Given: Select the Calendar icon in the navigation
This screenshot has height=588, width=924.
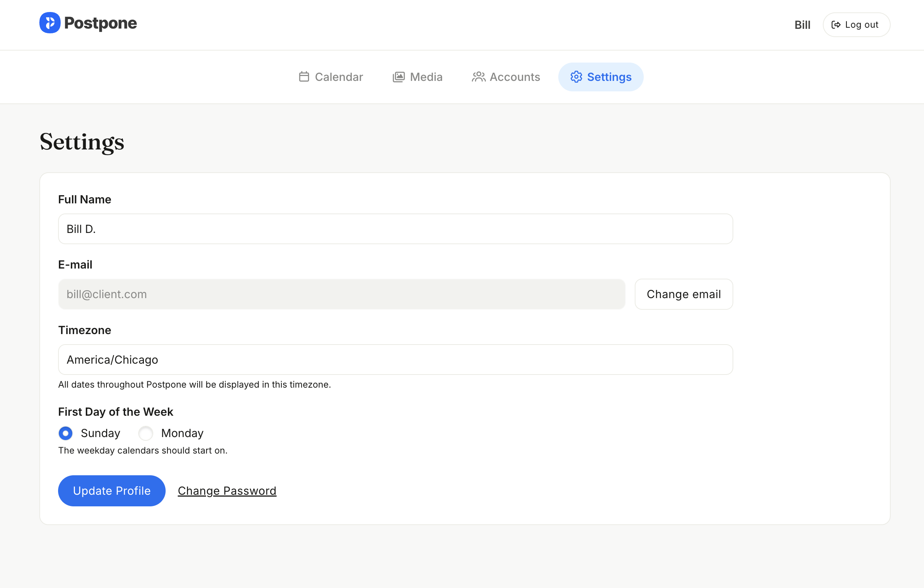Looking at the screenshot, I should click(x=304, y=77).
